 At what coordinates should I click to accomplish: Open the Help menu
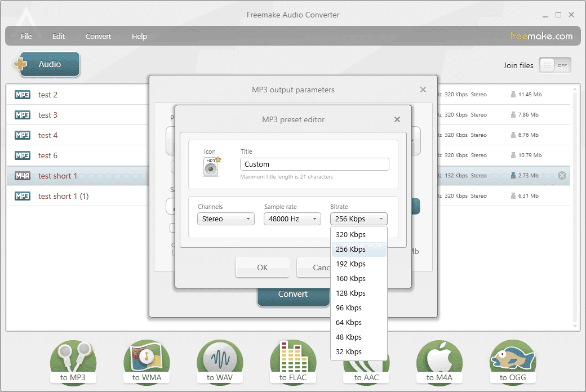click(139, 36)
